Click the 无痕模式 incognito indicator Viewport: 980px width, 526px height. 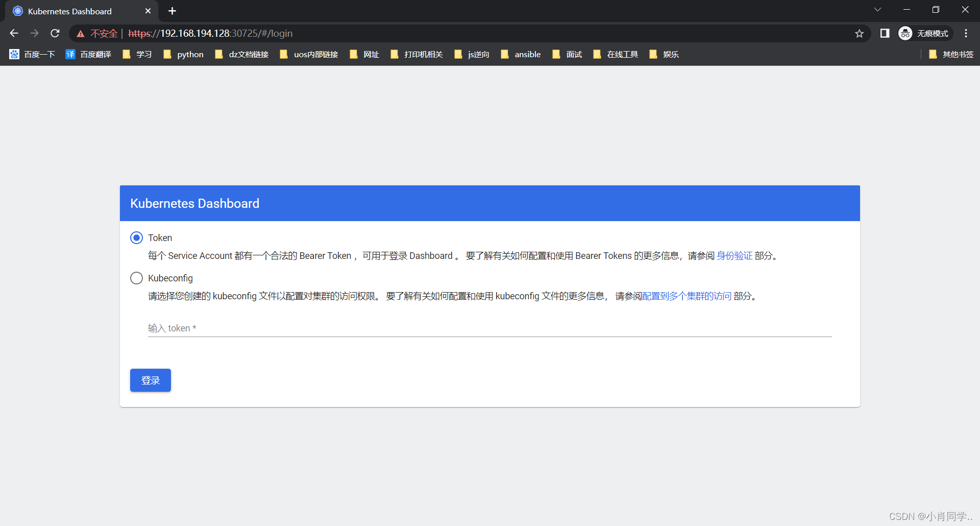pyautogui.click(x=925, y=33)
